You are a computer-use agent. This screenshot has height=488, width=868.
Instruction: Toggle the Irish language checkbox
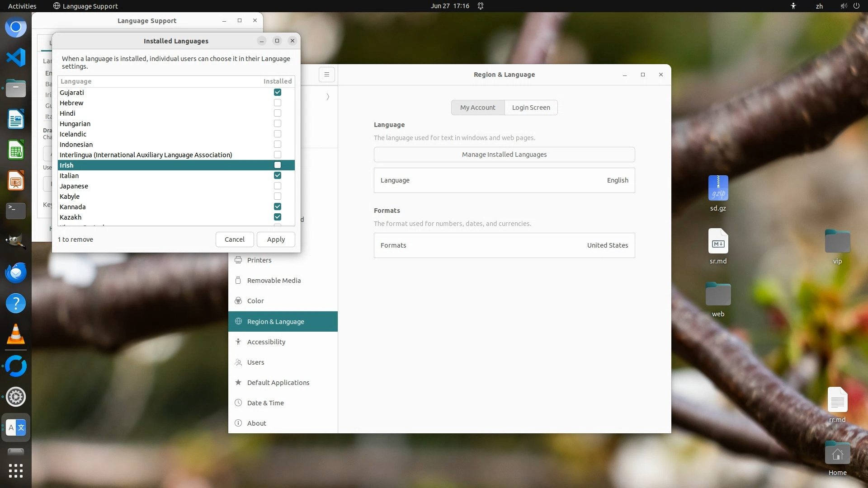[x=278, y=165]
